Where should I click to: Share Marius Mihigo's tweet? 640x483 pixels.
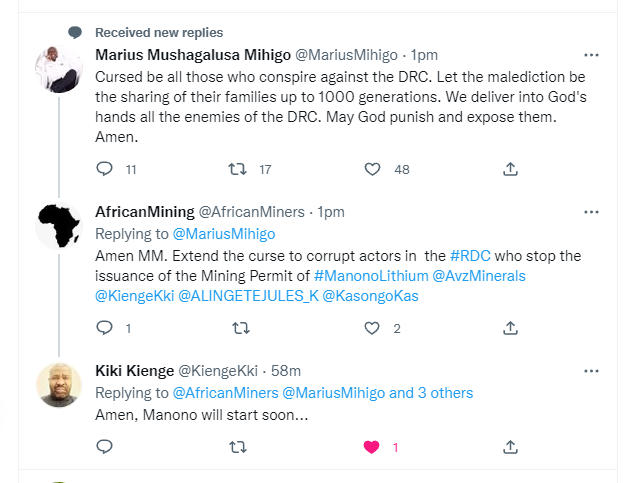click(509, 169)
